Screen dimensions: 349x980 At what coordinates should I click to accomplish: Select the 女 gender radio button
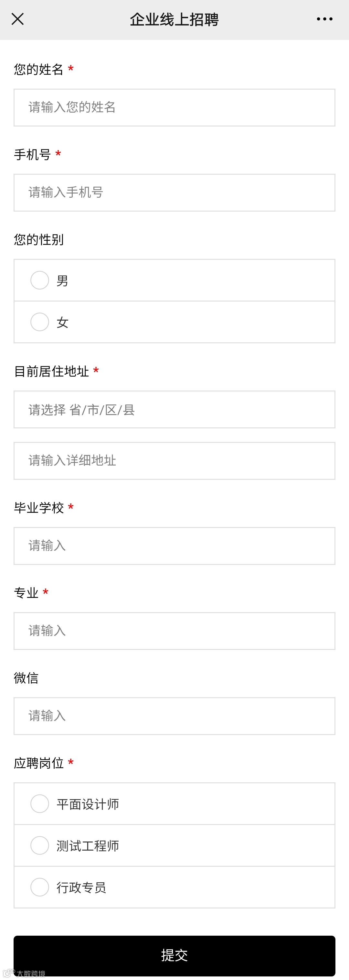click(x=40, y=322)
